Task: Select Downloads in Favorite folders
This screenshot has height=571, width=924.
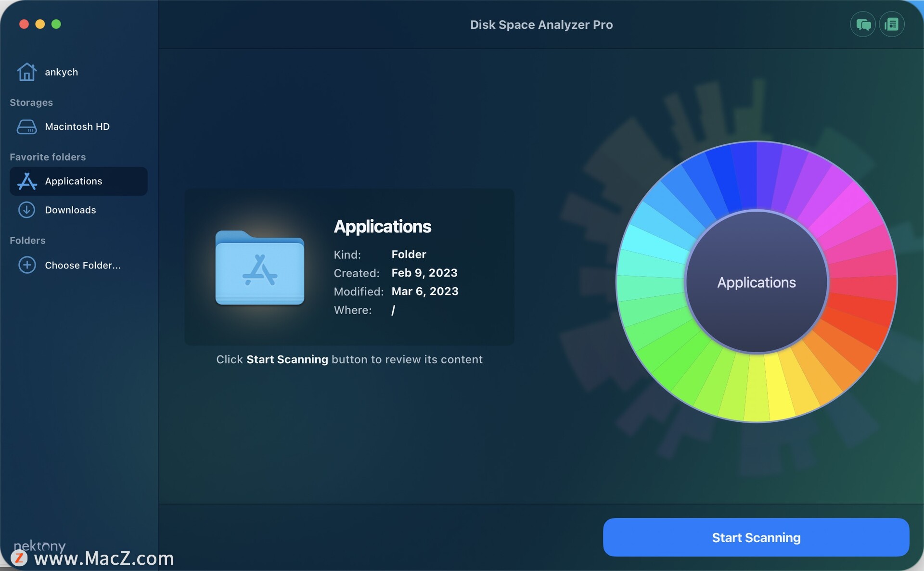Action: 71,210
